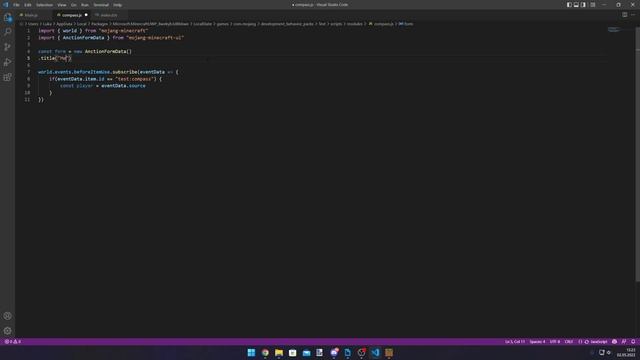The width and height of the screenshot is (640, 360).
Task: Open the Accounts menu icon
Action: (7, 316)
